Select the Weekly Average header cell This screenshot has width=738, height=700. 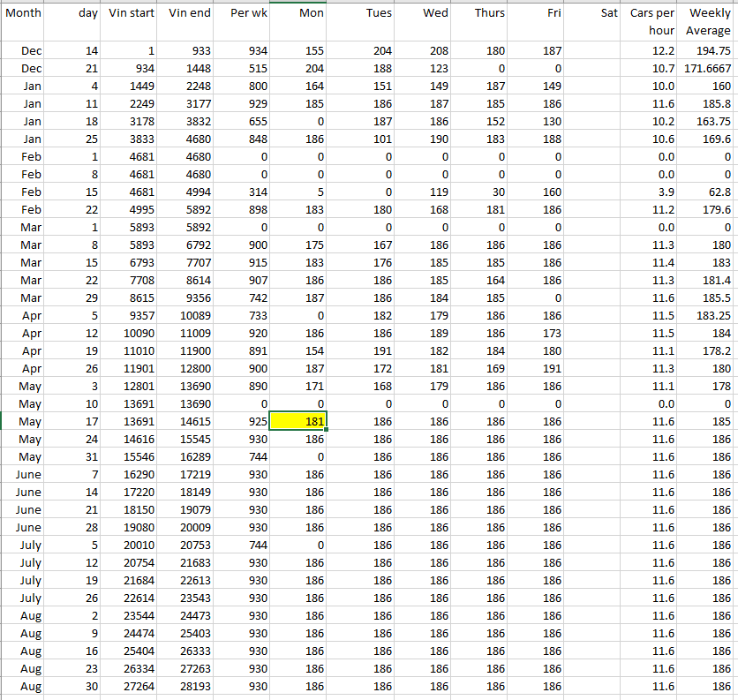tap(708, 22)
